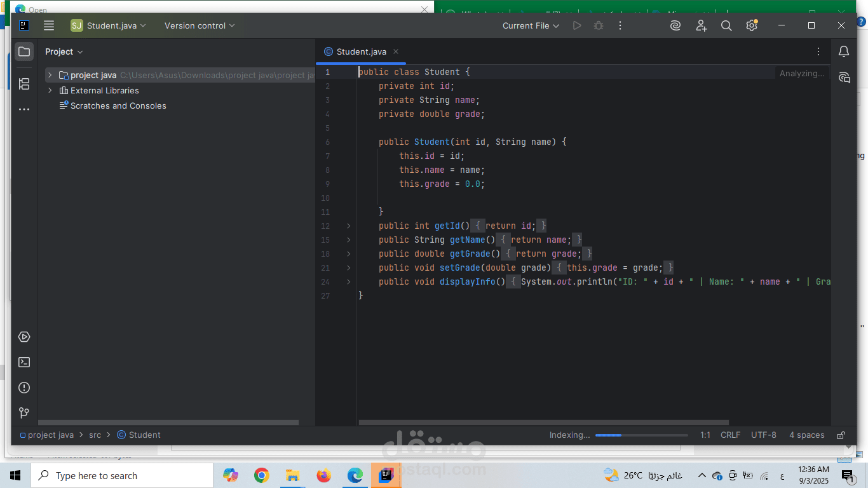Unfold the displayInfo() method at line 24
868x488 pixels.
[348, 281]
